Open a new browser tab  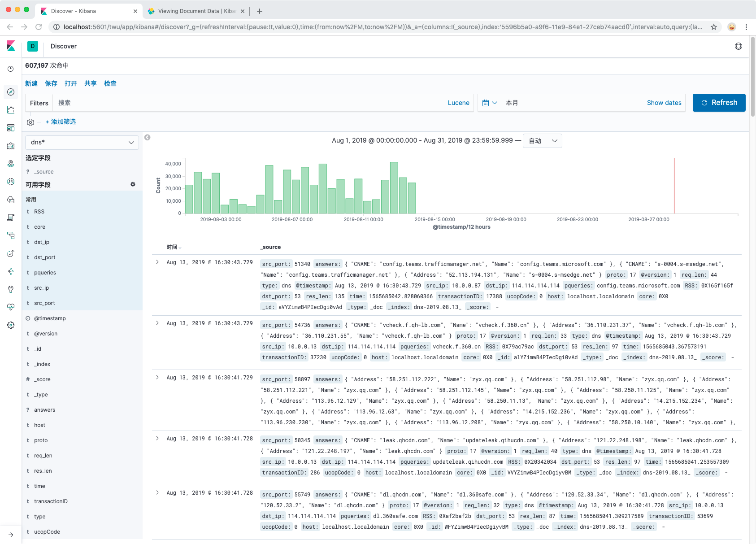pyautogui.click(x=260, y=11)
